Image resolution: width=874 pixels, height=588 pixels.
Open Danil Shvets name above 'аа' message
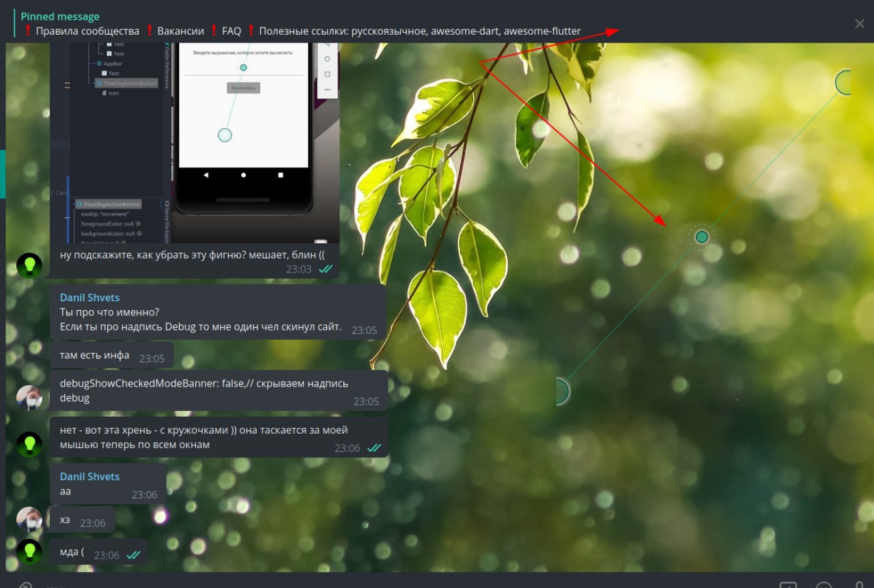[89, 476]
